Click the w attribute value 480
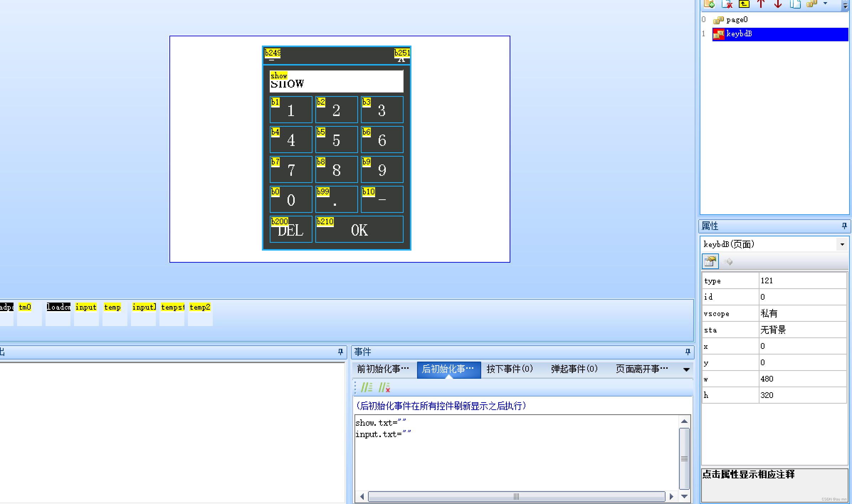The image size is (852, 504). 802,379
